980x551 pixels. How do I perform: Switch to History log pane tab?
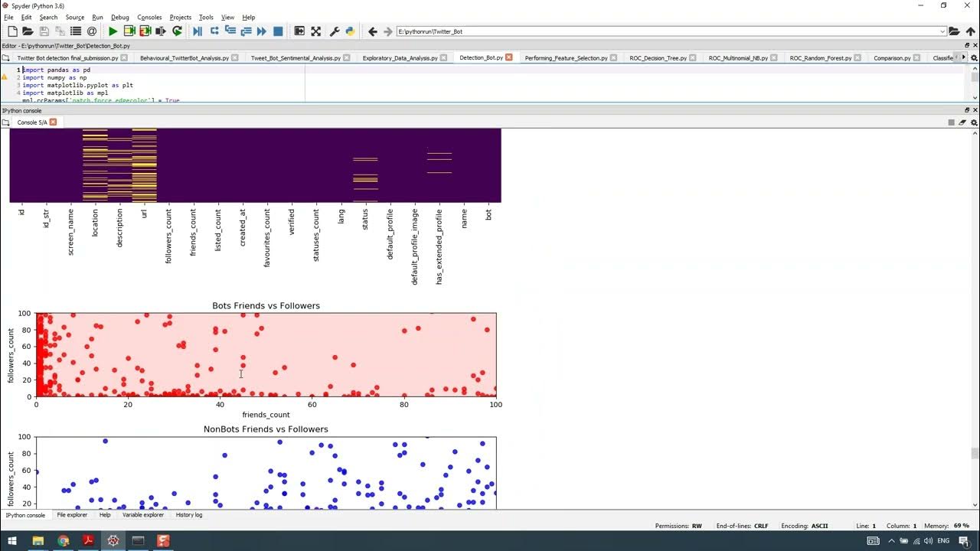[x=189, y=515]
